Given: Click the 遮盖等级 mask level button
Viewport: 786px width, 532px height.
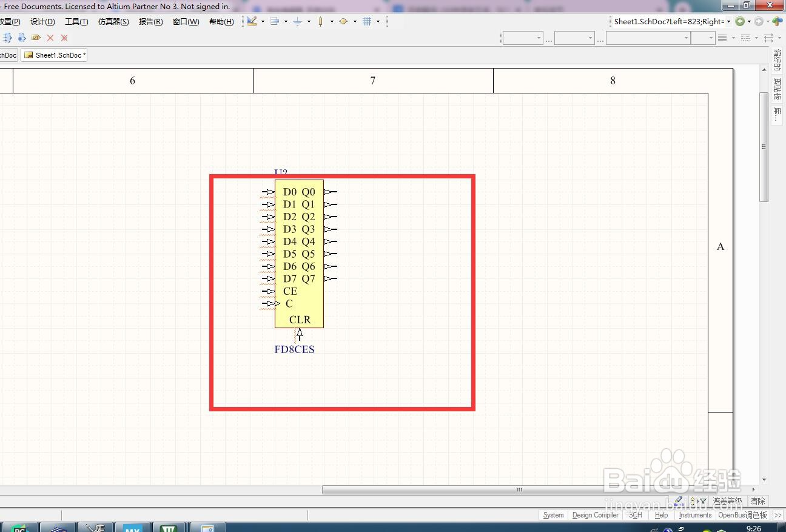Looking at the screenshot, I should 727,501.
